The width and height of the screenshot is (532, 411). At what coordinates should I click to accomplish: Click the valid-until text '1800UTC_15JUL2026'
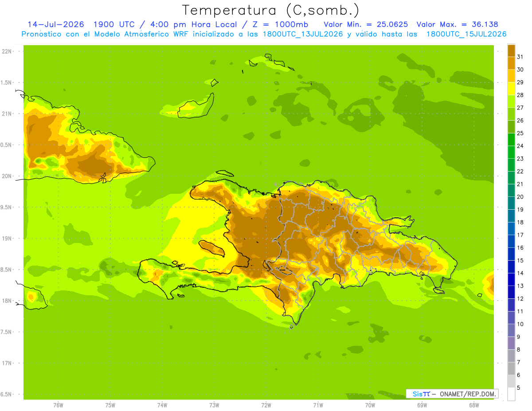point(466,34)
